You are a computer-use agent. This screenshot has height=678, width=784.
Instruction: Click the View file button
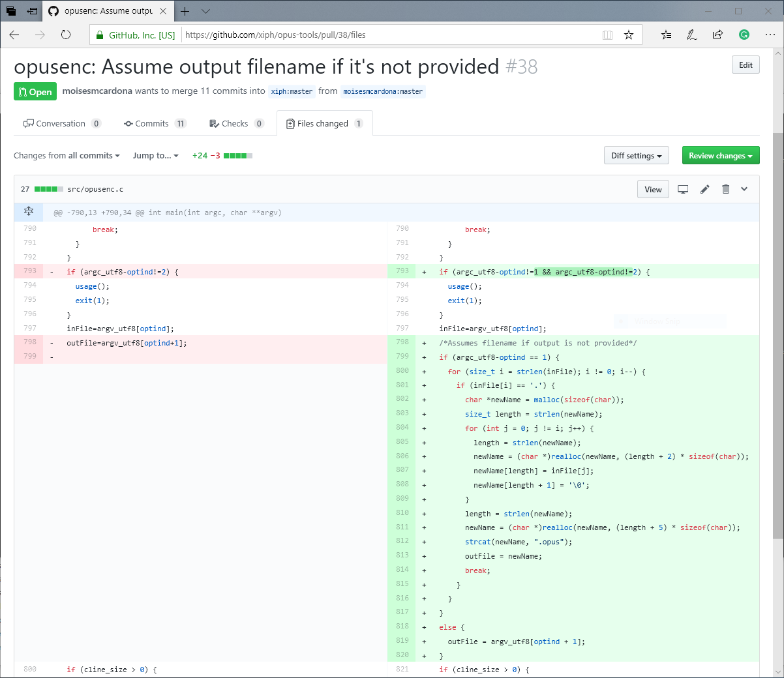tap(653, 189)
